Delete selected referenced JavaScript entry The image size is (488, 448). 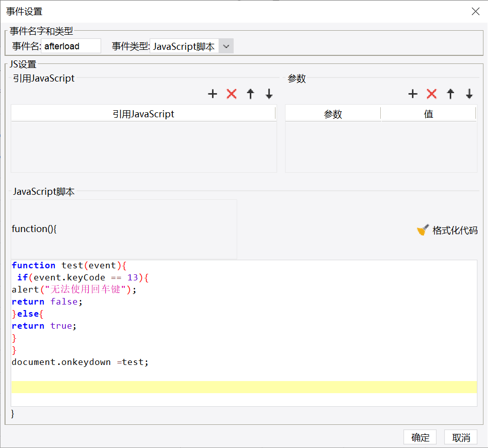coord(232,94)
